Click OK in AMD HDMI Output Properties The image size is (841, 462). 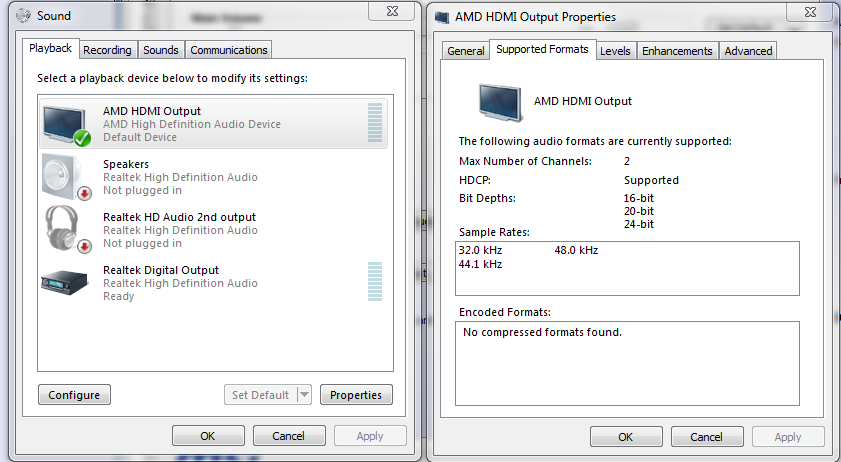[626, 437]
